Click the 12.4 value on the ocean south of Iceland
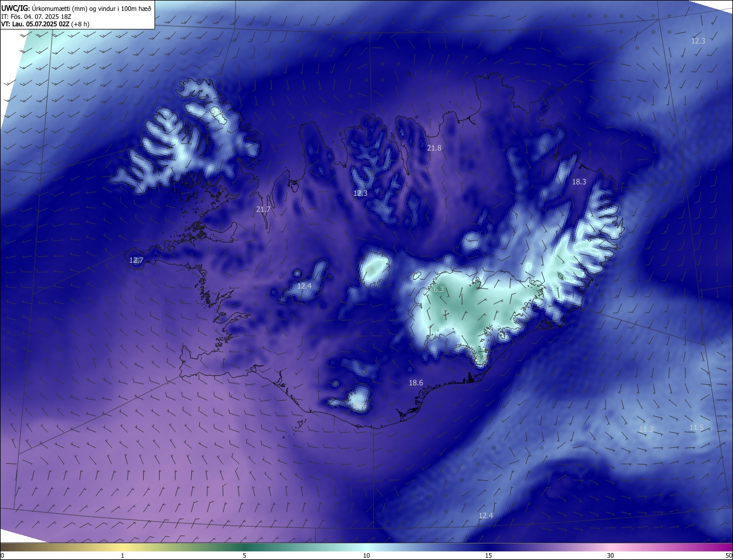The height and width of the screenshot is (560, 733). (486, 515)
